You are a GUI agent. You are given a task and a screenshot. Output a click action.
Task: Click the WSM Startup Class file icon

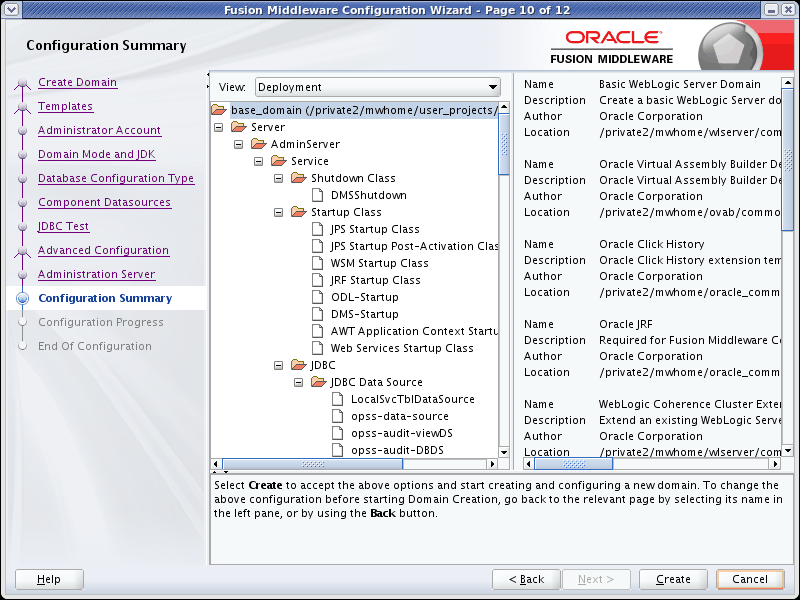coord(317,263)
